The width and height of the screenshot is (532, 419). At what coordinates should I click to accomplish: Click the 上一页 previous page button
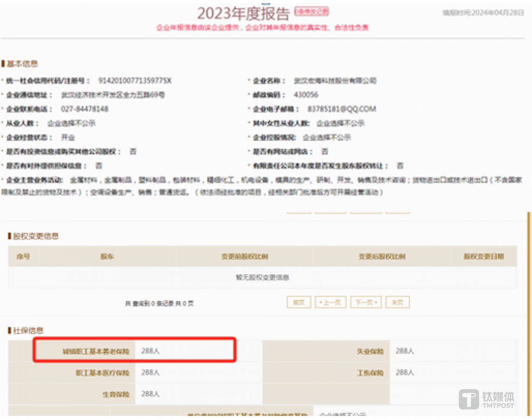[x=330, y=302]
